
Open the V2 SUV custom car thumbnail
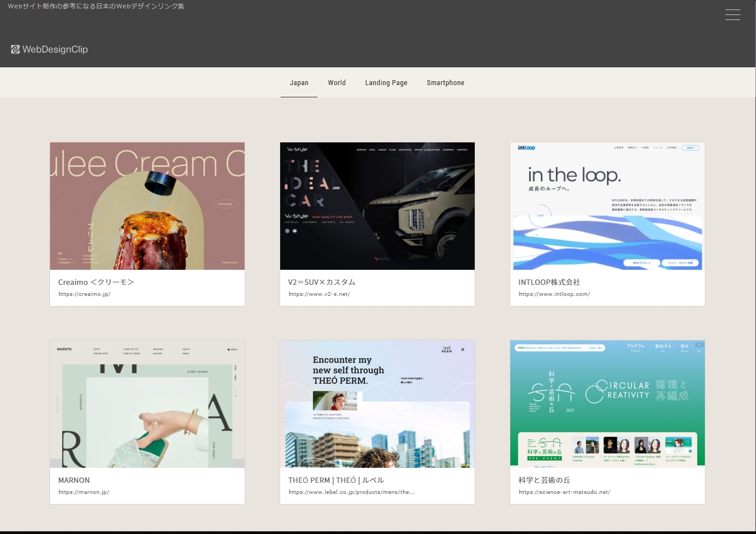(x=377, y=206)
